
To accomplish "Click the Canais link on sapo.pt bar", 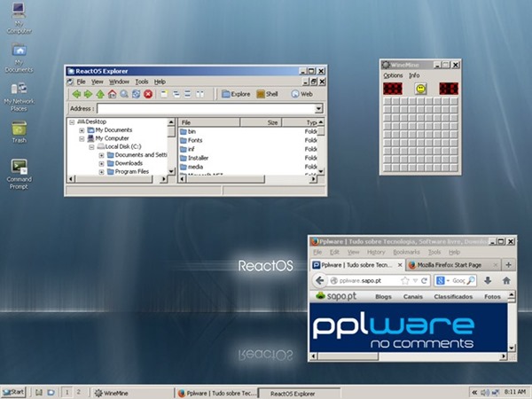I will pos(413,296).
